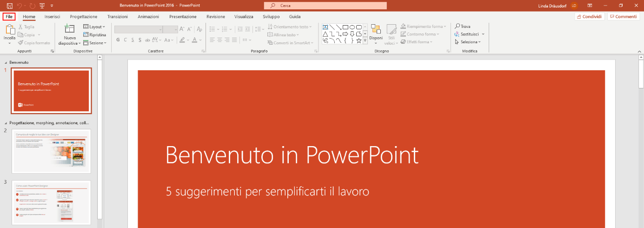Toggle bold formatting (G)
Image resolution: width=644 pixels, height=228 pixels.
click(118, 40)
